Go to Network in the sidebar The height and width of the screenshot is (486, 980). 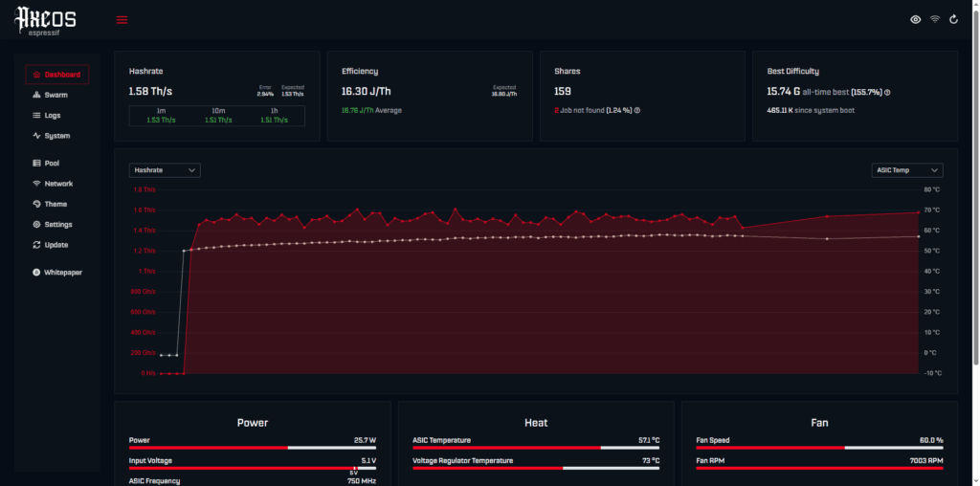coord(57,184)
